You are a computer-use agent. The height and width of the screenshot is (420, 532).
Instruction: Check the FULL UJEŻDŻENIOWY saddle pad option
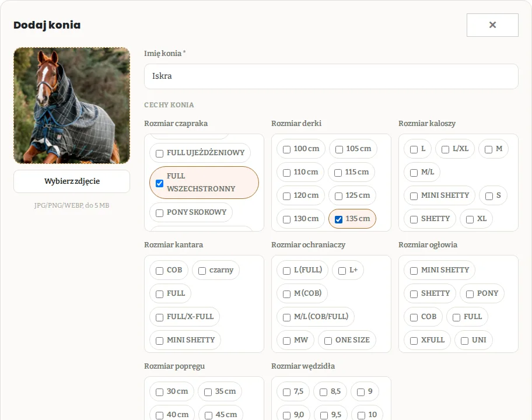pyautogui.click(x=159, y=153)
